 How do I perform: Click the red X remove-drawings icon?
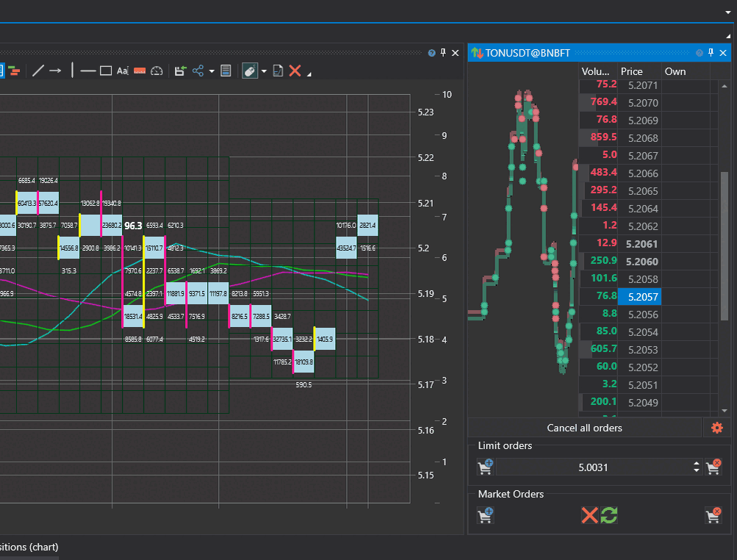pos(295,70)
